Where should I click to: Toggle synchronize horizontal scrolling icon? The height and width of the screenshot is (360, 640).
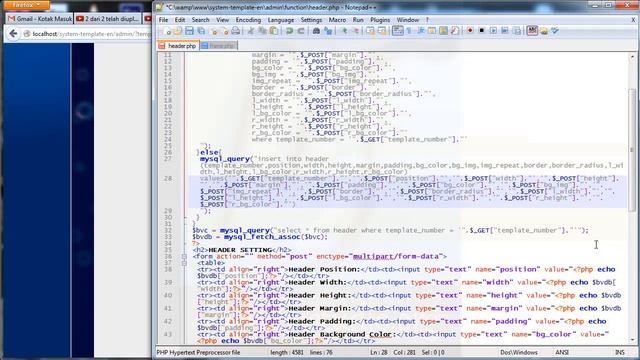tap(382, 31)
